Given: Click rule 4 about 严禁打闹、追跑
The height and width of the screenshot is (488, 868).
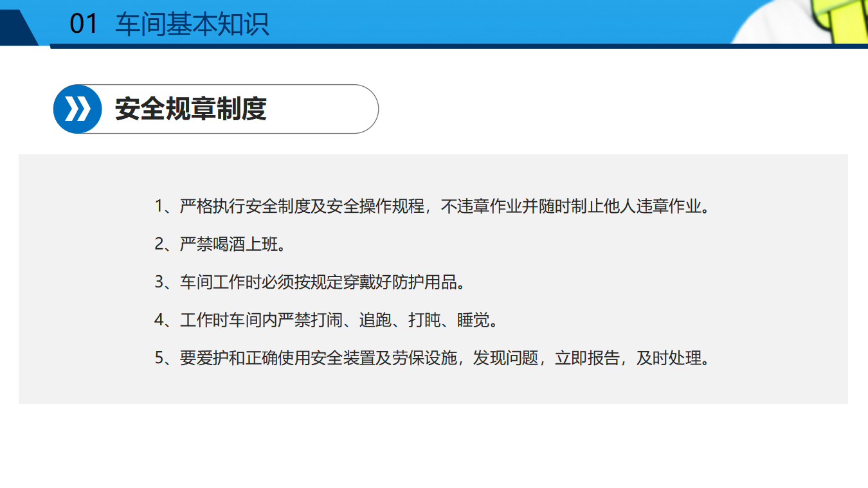Looking at the screenshot, I should click(x=327, y=320).
